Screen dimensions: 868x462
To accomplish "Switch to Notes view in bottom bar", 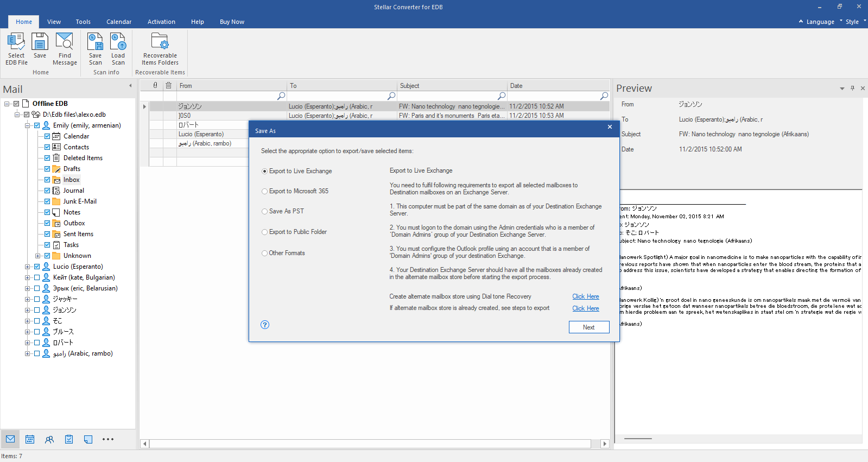I will click(x=88, y=439).
